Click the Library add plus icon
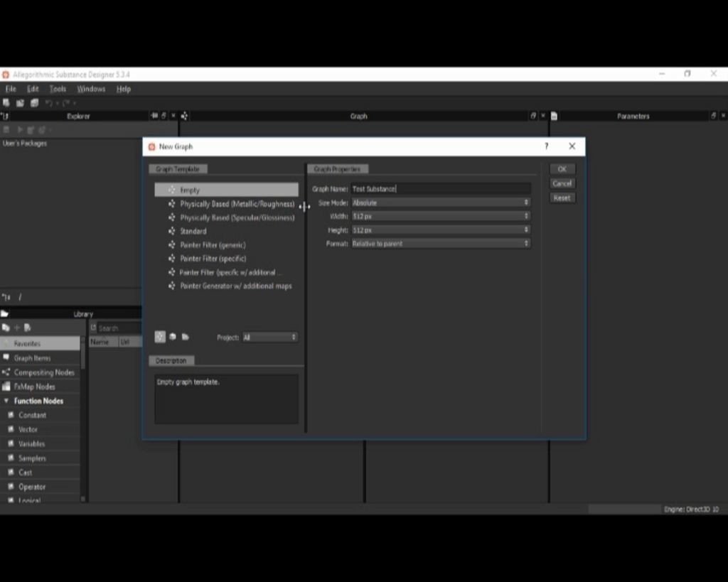 17,328
